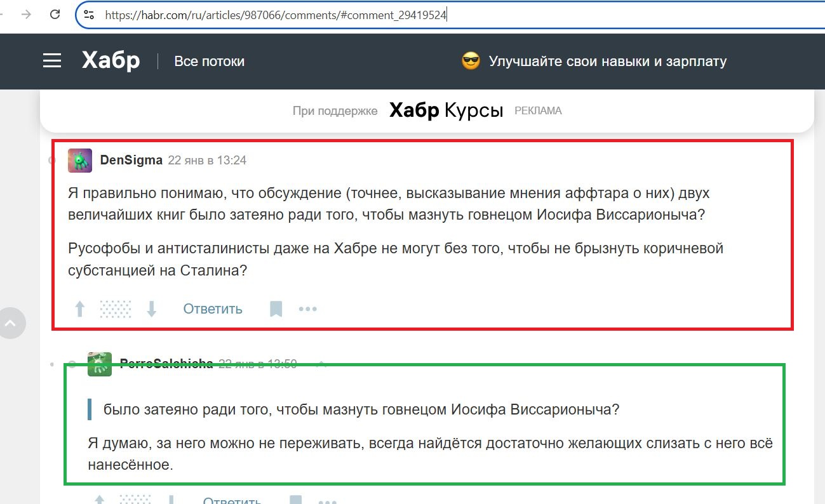Viewport: 825px width, 504px height.
Task: Click PerroSalchicha's avatar
Action: [x=99, y=363]
